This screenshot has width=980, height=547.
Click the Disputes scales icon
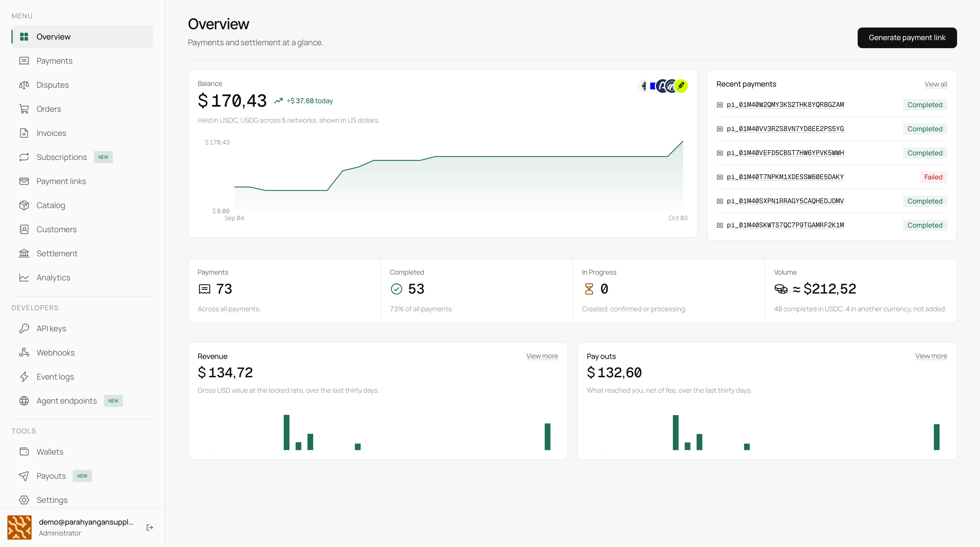pos(24,85)
